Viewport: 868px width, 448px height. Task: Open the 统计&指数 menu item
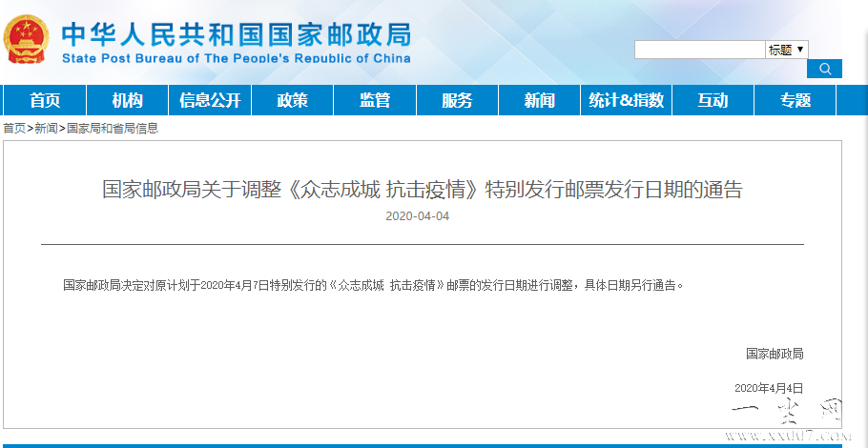click(626, 100)
